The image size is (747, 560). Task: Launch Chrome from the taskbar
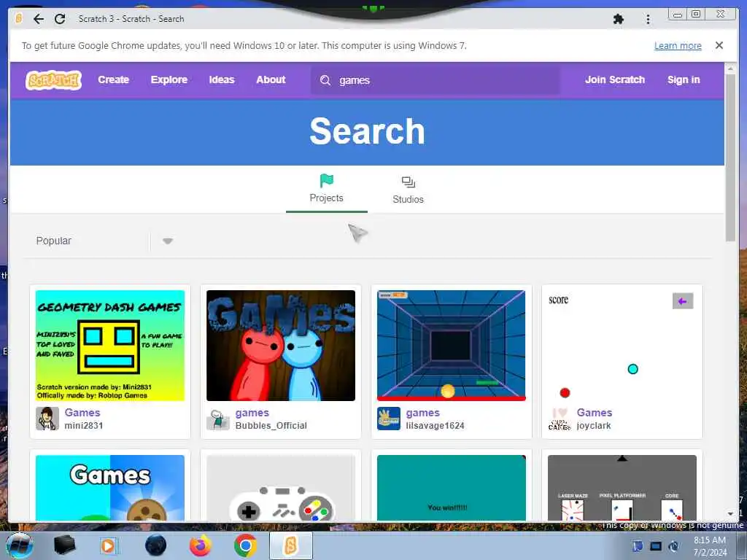click(245, 545)
